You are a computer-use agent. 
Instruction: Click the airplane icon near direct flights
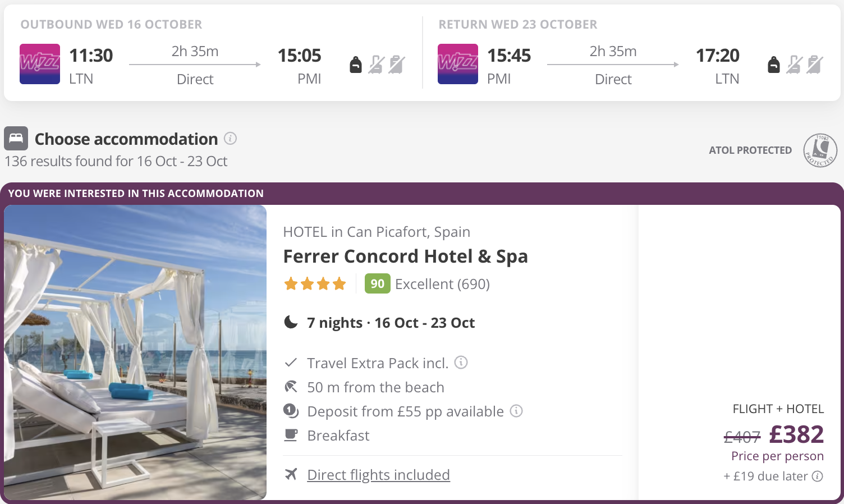291,474
